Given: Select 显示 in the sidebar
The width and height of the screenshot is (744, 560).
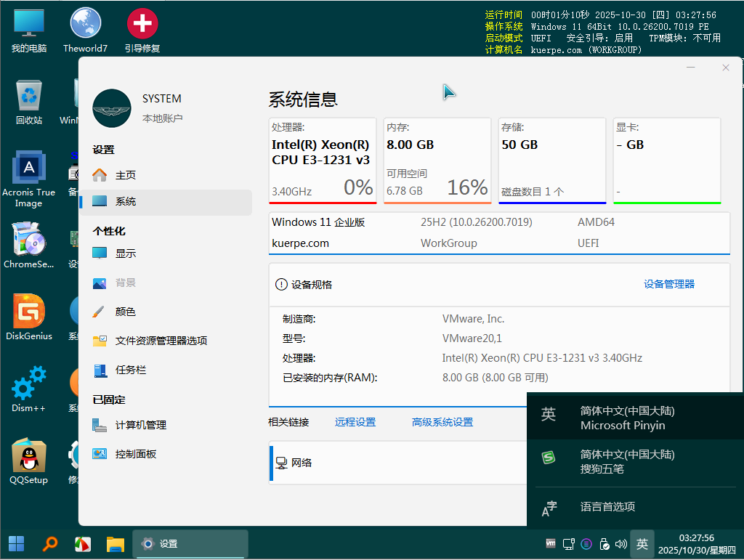Looking at the screenshot, I should 125,253.
